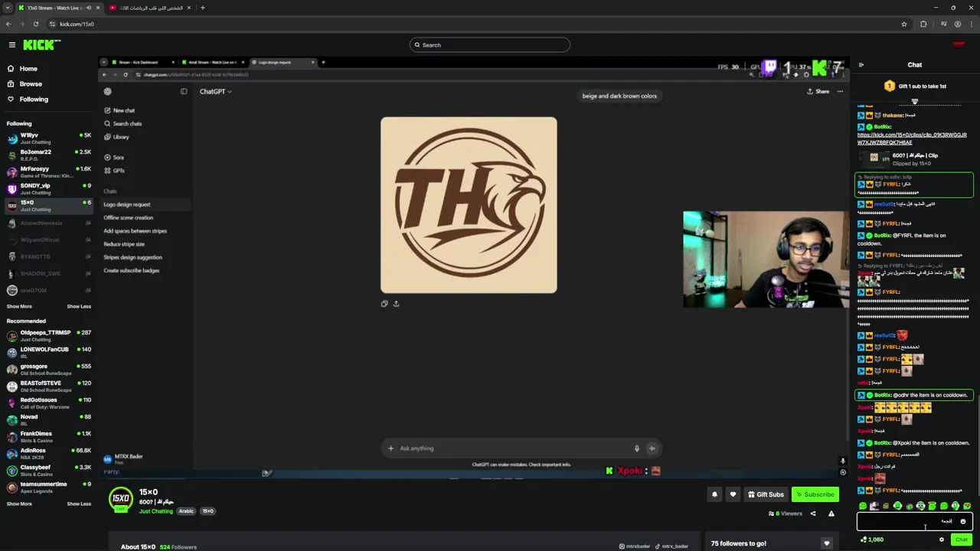Click the 6 Viewers count
This screenshot has width=980, height=551.
(786, 514)
